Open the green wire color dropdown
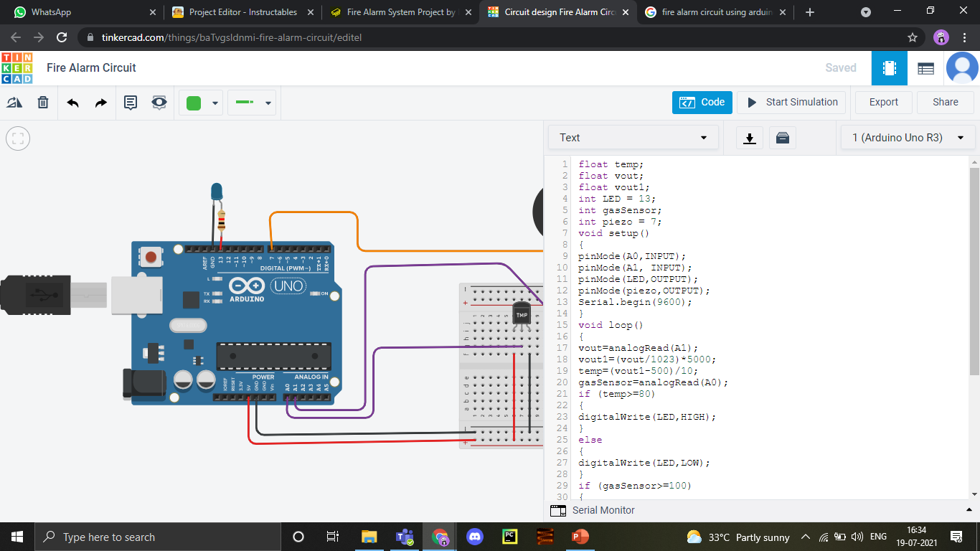 pos(201,103)
